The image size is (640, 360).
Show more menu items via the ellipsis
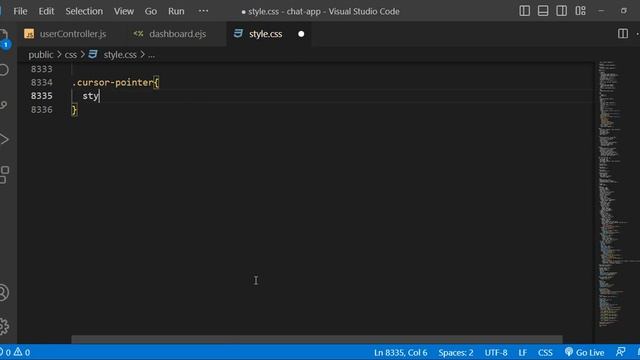point(203,11)
